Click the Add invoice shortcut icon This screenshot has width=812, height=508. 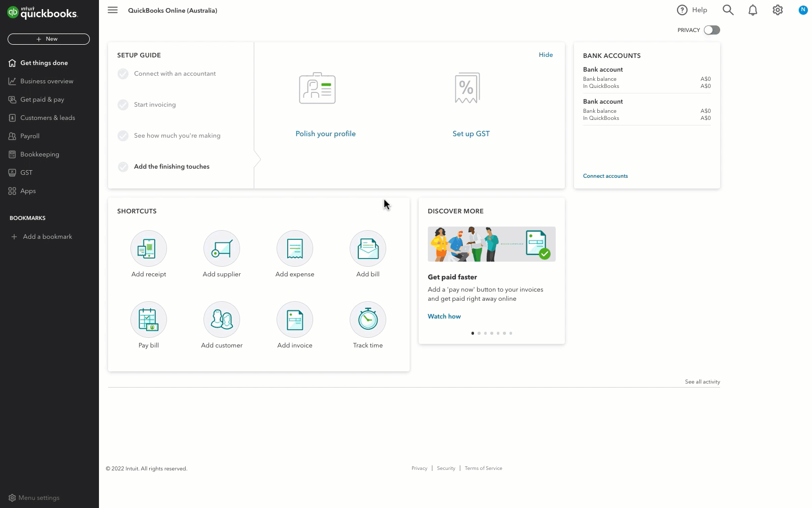[295, 320]
